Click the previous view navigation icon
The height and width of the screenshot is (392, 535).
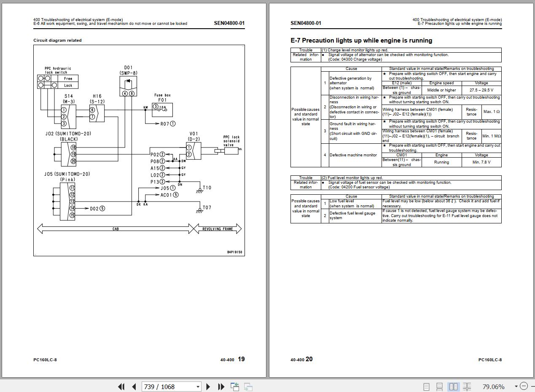(x=235, y=387)
